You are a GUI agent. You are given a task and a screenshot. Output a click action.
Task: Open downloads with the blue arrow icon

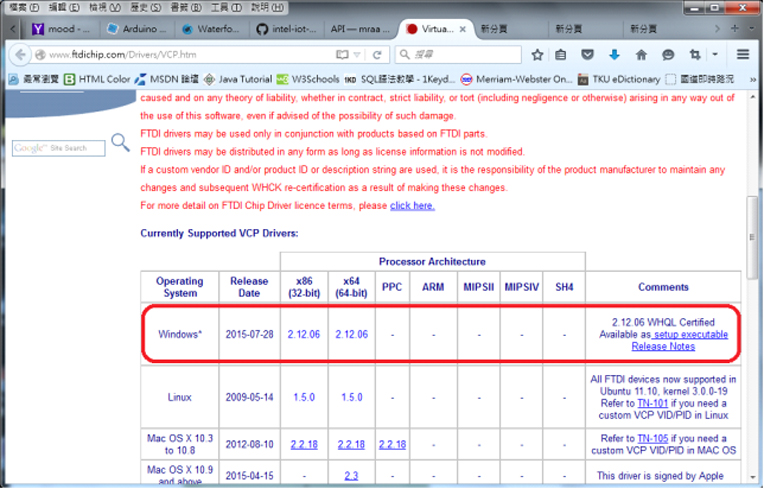[614, 55]
